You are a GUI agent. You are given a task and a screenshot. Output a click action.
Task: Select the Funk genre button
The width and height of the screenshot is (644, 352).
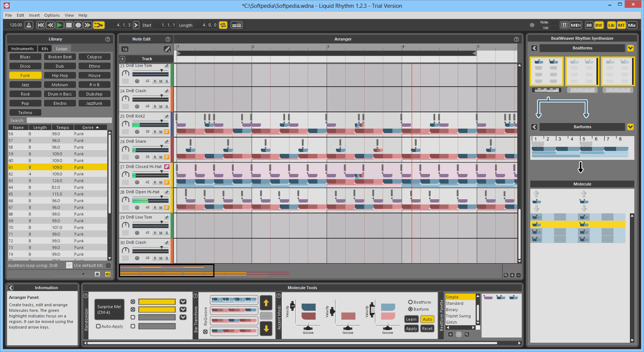25,75
